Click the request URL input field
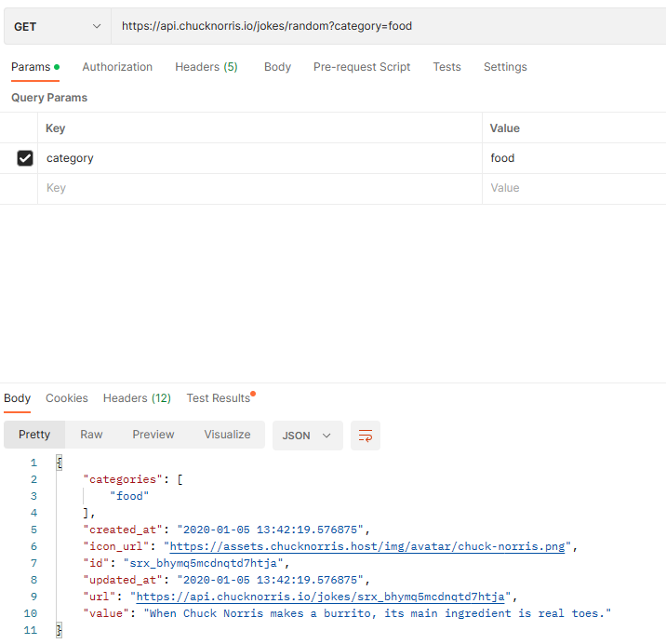 click(x=388, y=26)
